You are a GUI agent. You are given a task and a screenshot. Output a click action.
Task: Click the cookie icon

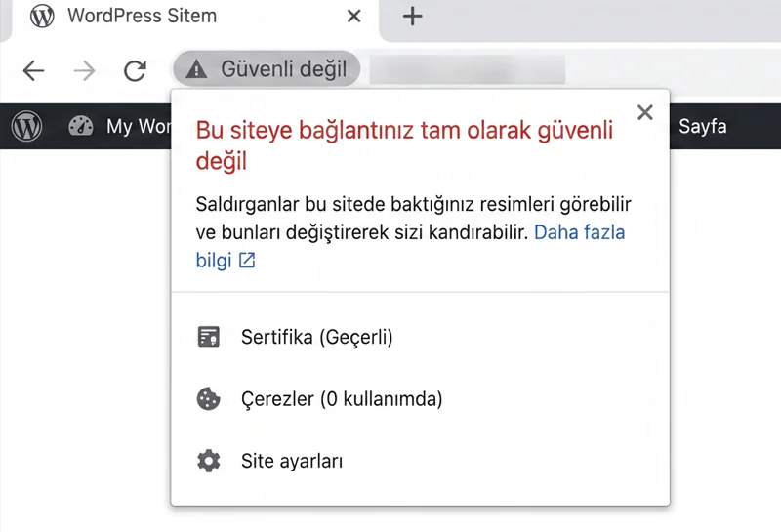pyautogui.click(x=208, y=399)
